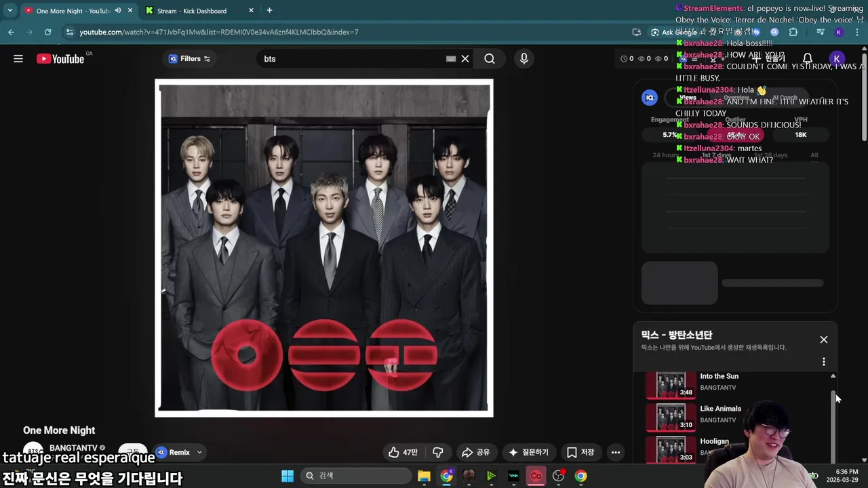868x488 pixels.
Task: Open the tab search chevron in Chrome
Action: [x=10, y=11]
